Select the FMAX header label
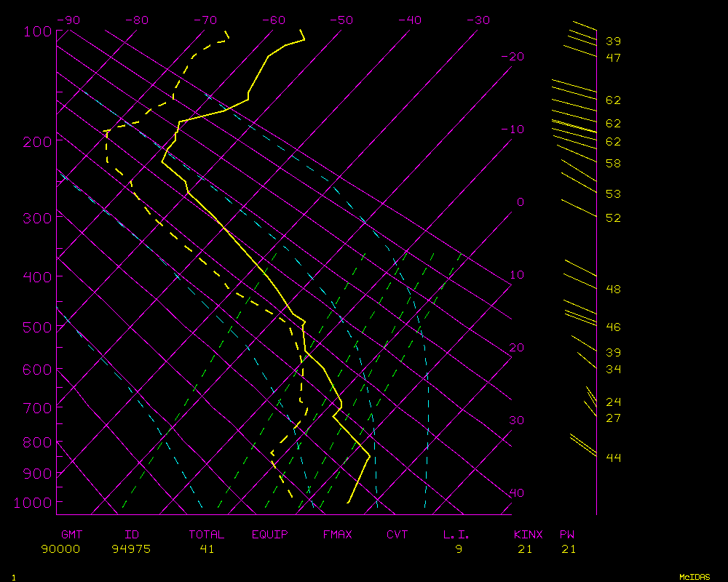The width and height of the screenshot is (728, 582). [338, 535]
